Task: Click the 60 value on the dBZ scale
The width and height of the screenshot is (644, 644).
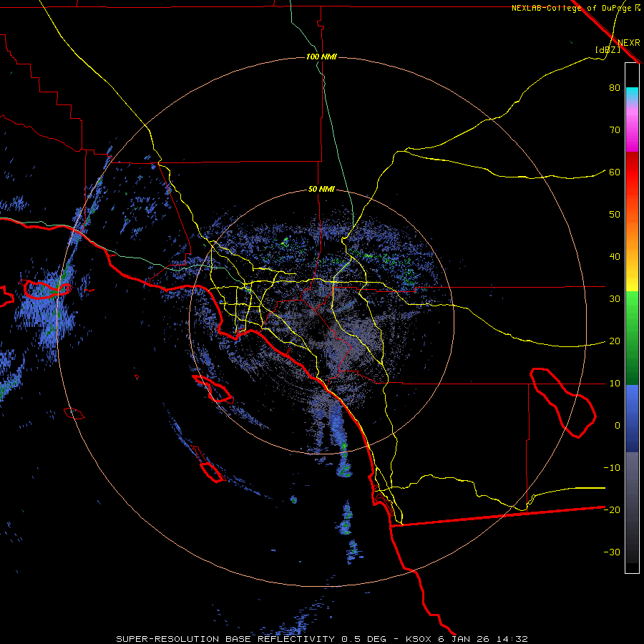Action: pos(615,172)
